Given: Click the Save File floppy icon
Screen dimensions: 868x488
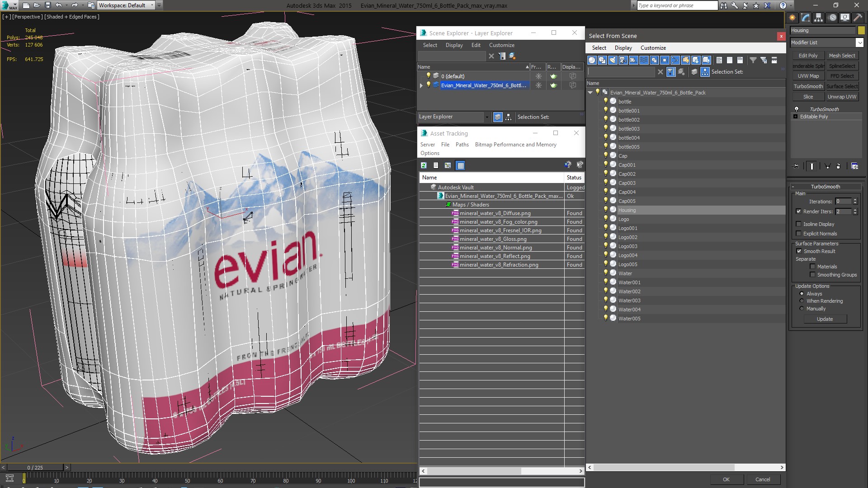Looking at the screenshot, I should click(48, 5).
